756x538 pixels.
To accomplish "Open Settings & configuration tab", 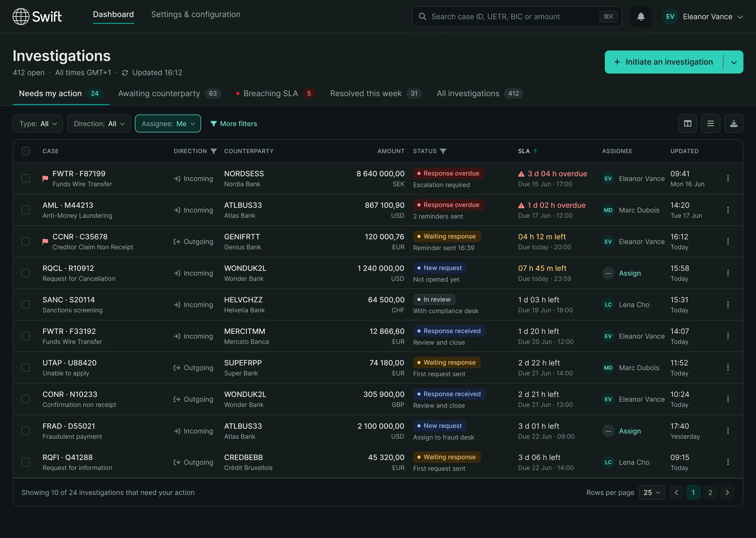I will (x=196, y=14).
